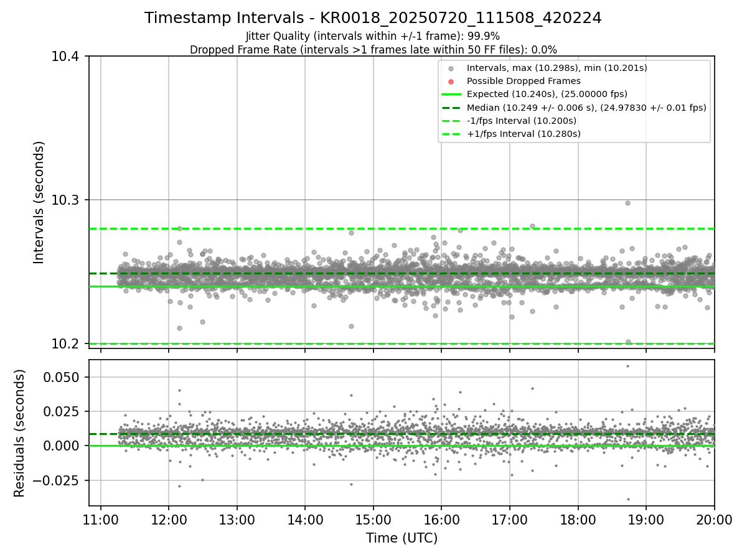Click the plot title Timestamp Intervals KR0018

point(373,18)
